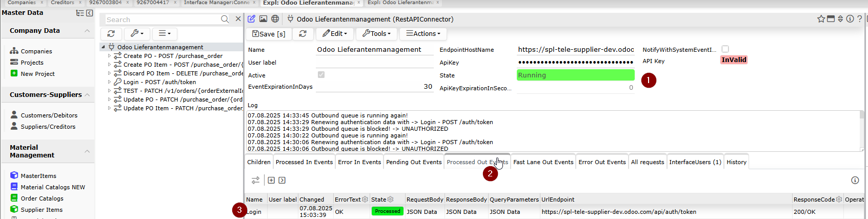The height and width of the screenshot is (219, 868).
Task: Click refresh icon next to Save
Action: pyautogui.click(x=303, y=34)
